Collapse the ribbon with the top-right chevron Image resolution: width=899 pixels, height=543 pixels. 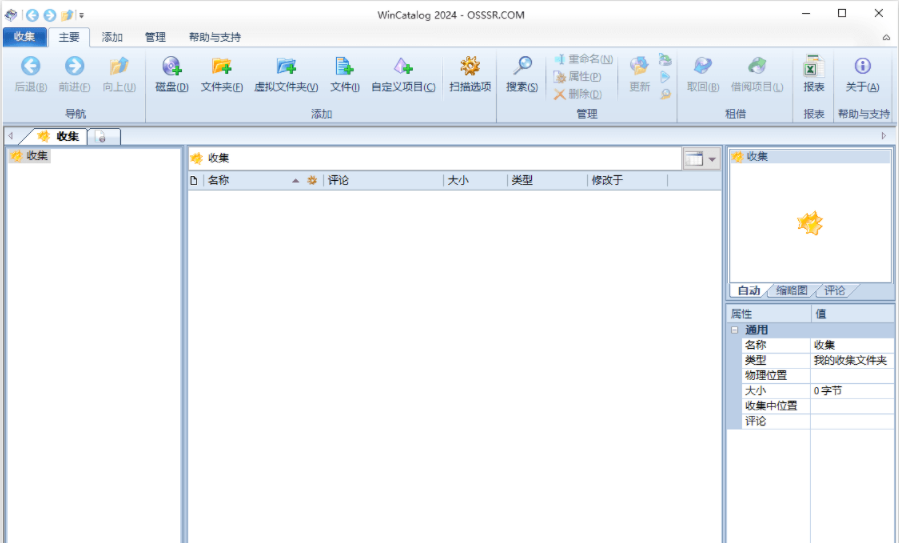click(886, 37)
